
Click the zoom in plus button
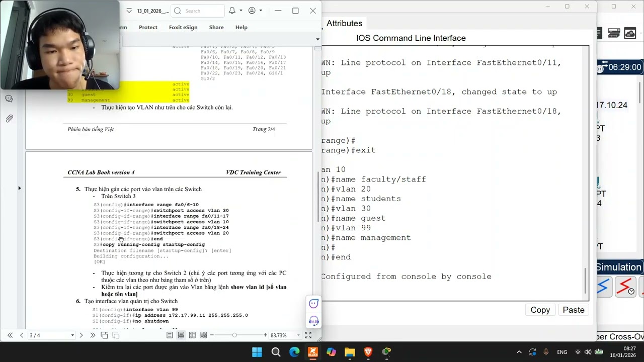(265, 335)
